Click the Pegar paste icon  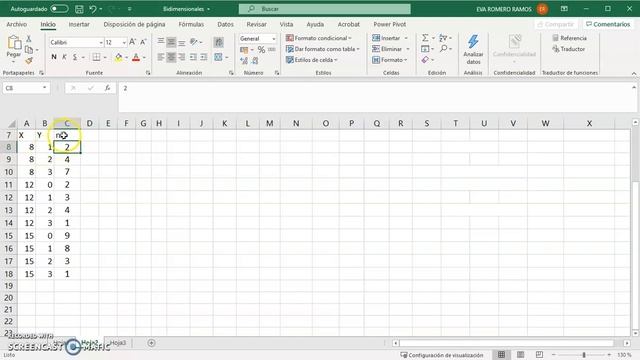pos(14,42)
